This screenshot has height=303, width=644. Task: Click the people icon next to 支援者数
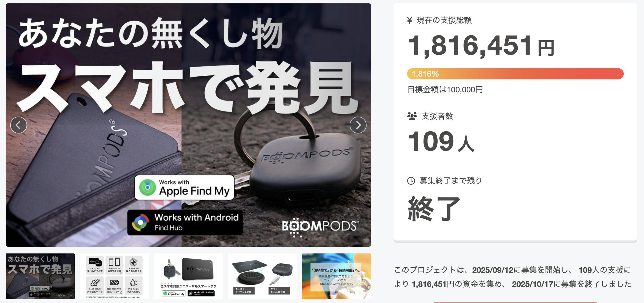(x=412, y=116)
